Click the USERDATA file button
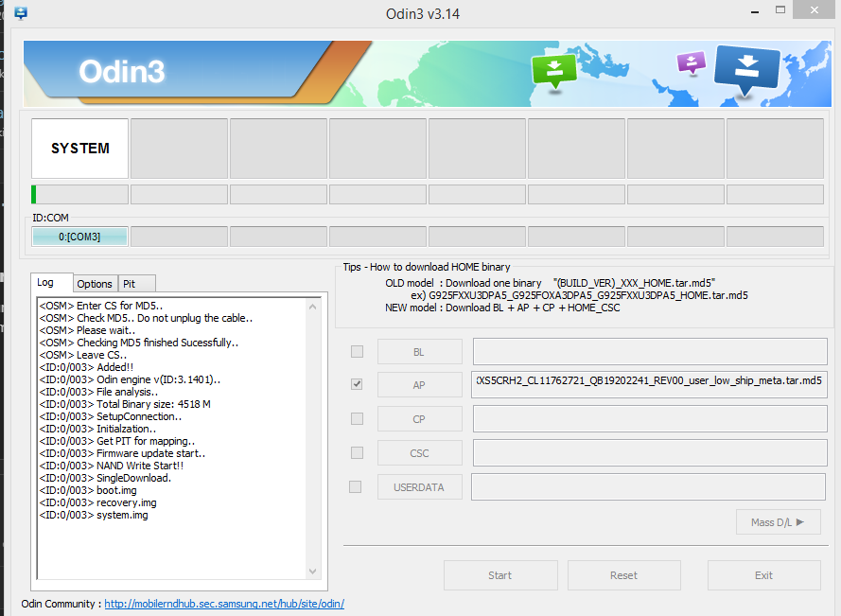 coord(419,487)
